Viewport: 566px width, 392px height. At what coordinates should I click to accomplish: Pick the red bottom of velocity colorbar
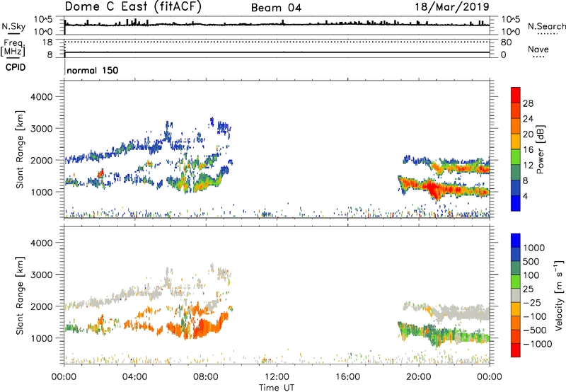516,350
